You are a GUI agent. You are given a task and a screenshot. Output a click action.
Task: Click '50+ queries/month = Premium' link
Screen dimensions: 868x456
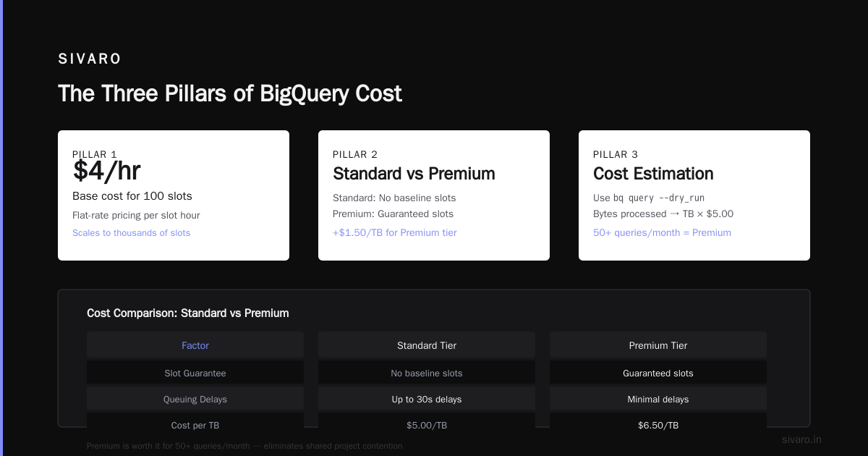pyautogui.click(x=662, y=232)
